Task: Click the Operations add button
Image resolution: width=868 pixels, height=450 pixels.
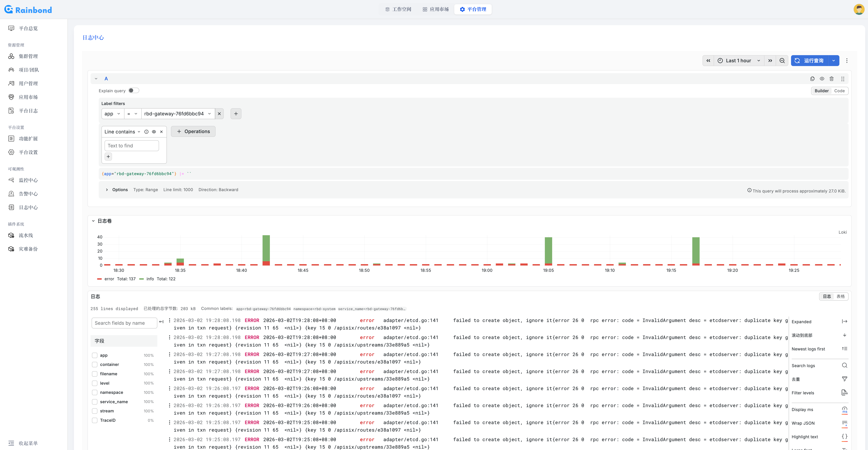Action: pos(193,131)
